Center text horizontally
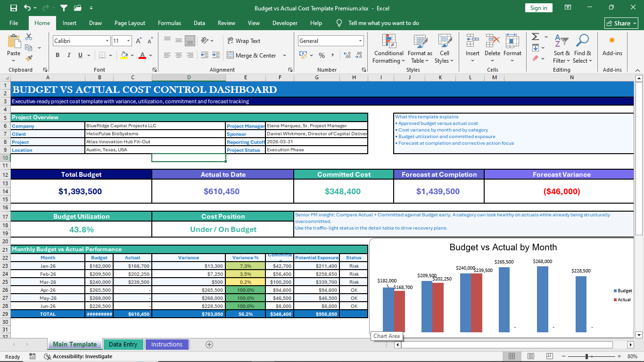Image resolution: width=644 pixels, height=362 pixels. coord(179,55)
